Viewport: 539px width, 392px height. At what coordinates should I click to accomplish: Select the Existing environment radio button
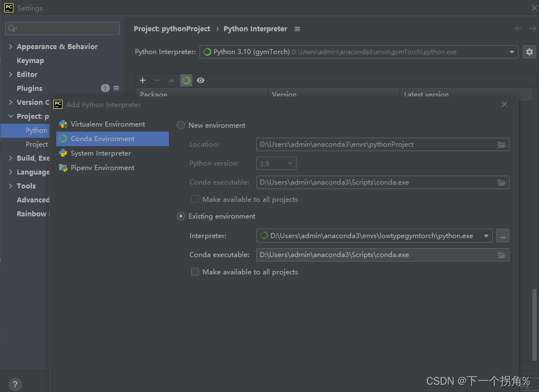point(181,216)
